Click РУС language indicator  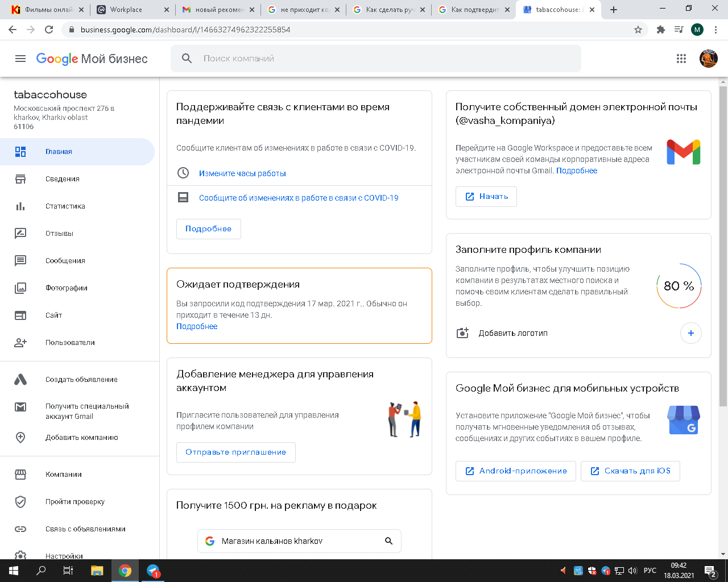point(650,571)
